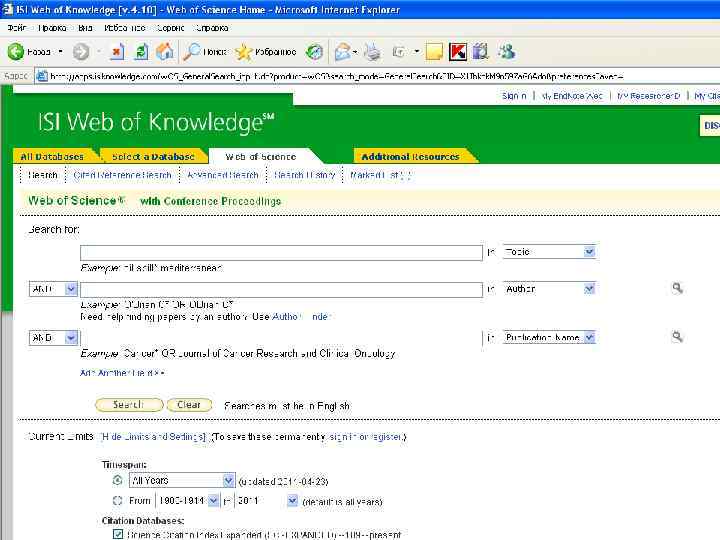Click the register link
The width and height of the screenshot is (720, 540).
386,437
